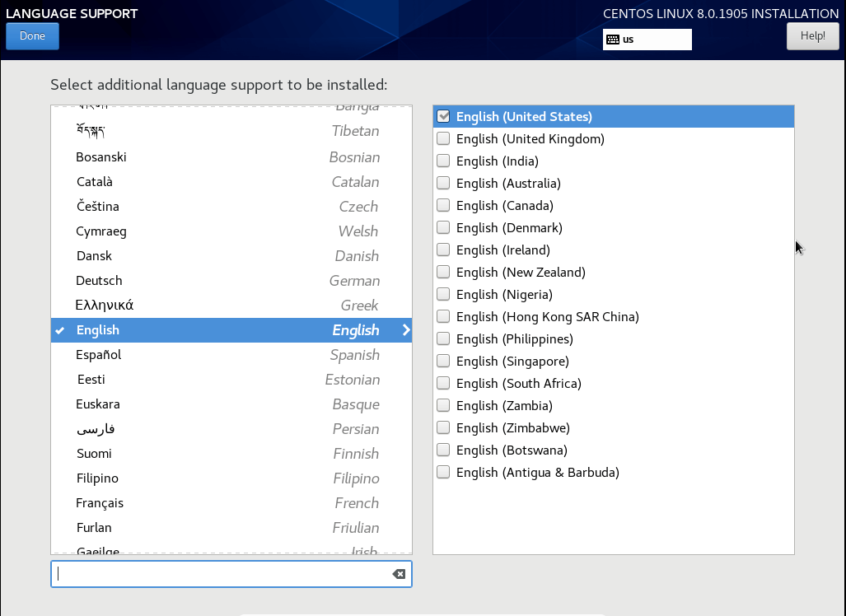846x616 pixels.
Task: Click the checkmark icon beside English language
Action: pyautogui.click(x=60, y=330)
